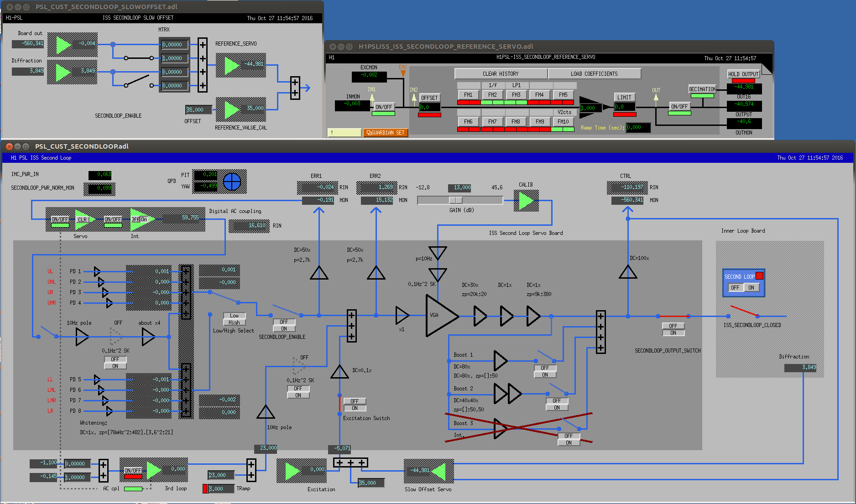Edit the 13.000 gain value field

(x=460, y=188)
